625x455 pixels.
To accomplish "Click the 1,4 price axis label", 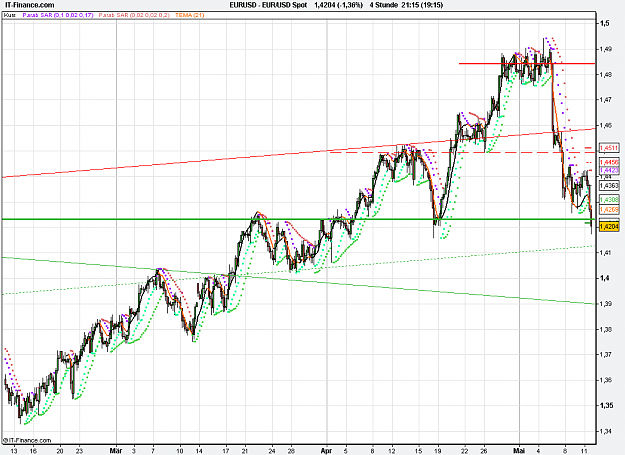I will click(x=605, y=278).
